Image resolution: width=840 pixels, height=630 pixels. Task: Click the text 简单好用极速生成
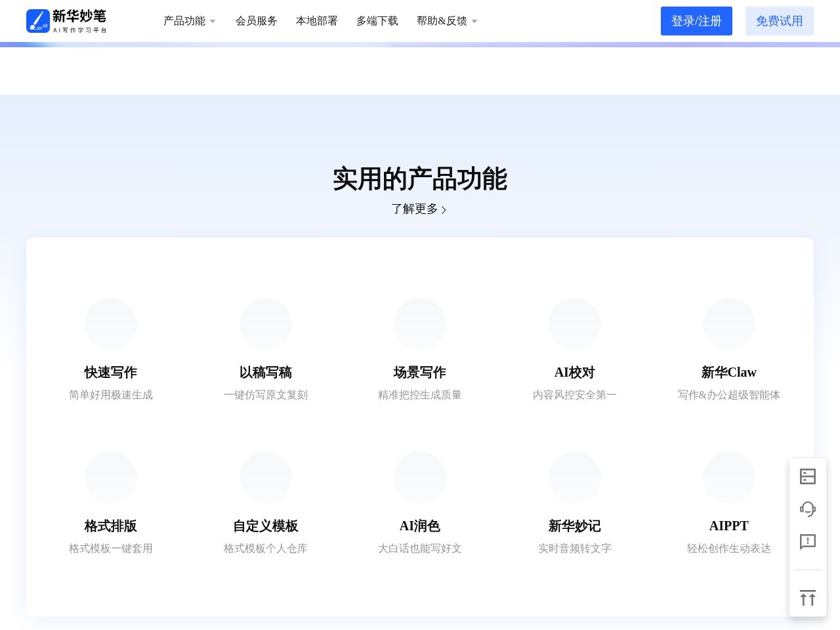point(111,394)
